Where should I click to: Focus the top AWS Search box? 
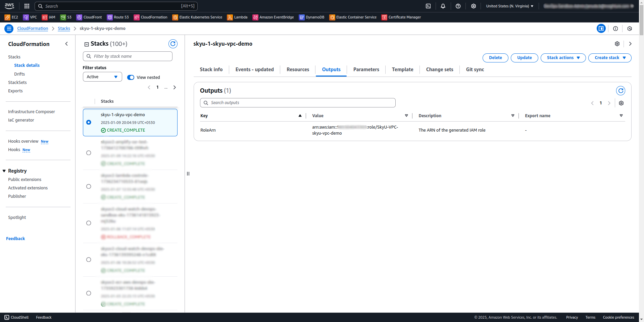116,6
